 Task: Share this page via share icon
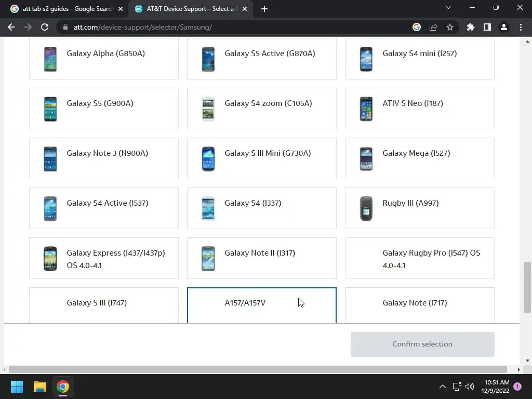(433, 27)
